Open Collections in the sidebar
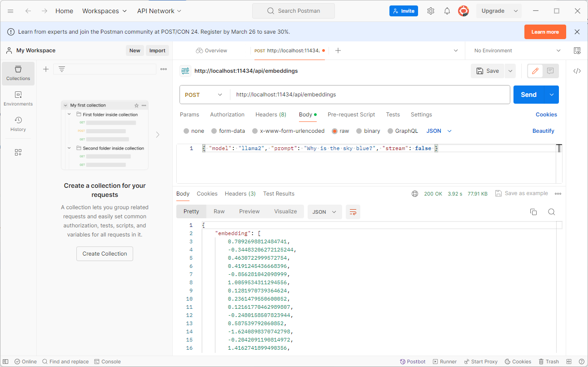Viewport: 588px width, 367px height. (x=18, y=73)
